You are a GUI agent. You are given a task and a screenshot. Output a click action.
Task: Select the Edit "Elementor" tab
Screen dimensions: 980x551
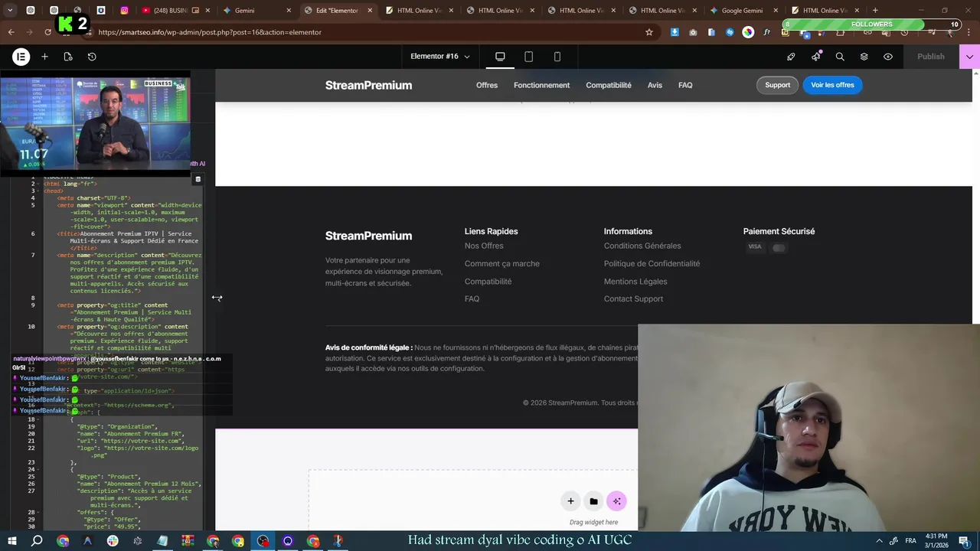click(x=338, y=11)
